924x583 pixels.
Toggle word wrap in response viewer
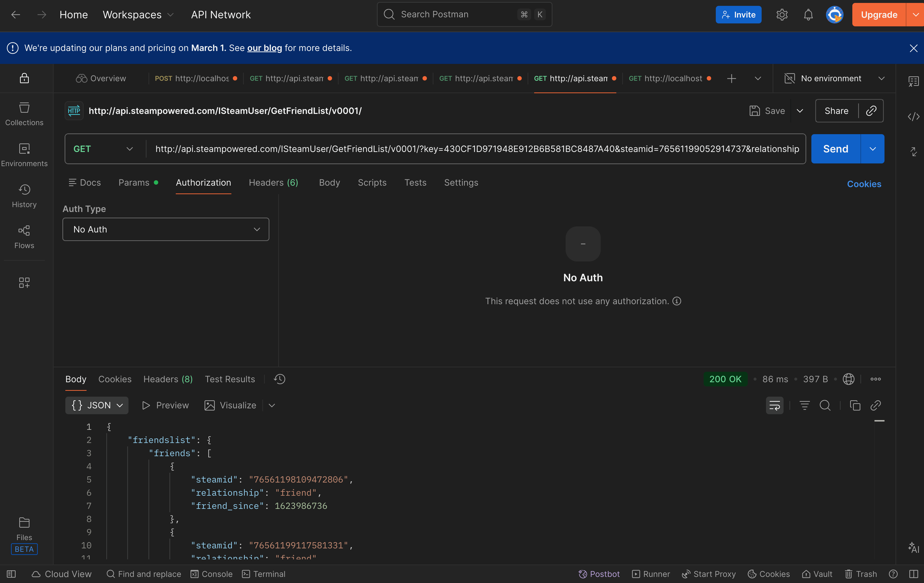[774, 405]
